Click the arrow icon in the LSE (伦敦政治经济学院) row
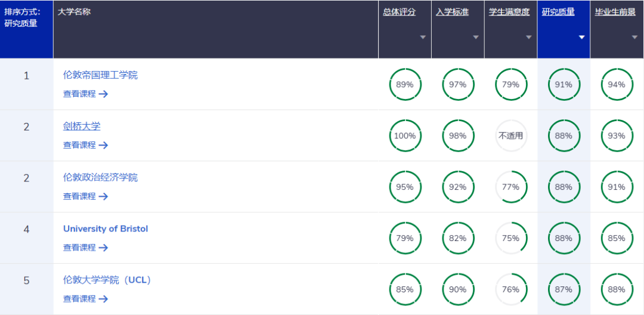644x315 pixels. click(103, 196)
